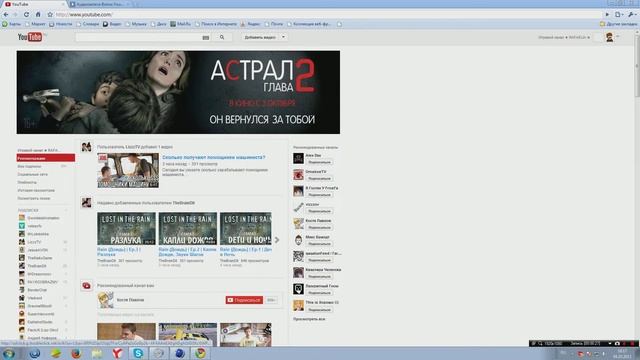Image resolution: width=640 pixels, height=360 pixels.
Task: Open the Mail.Ru bookmark
Action: click(180, 24)
